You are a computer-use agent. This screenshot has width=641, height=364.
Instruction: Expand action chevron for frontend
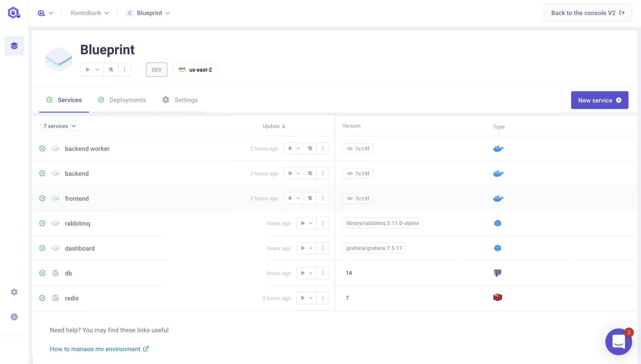pos(298,198)
